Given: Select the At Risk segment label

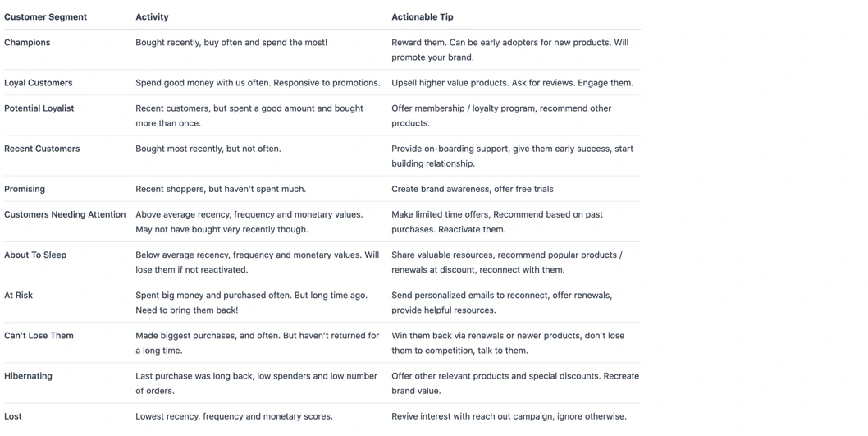Looking at the screenshot, I should [18, 295].
